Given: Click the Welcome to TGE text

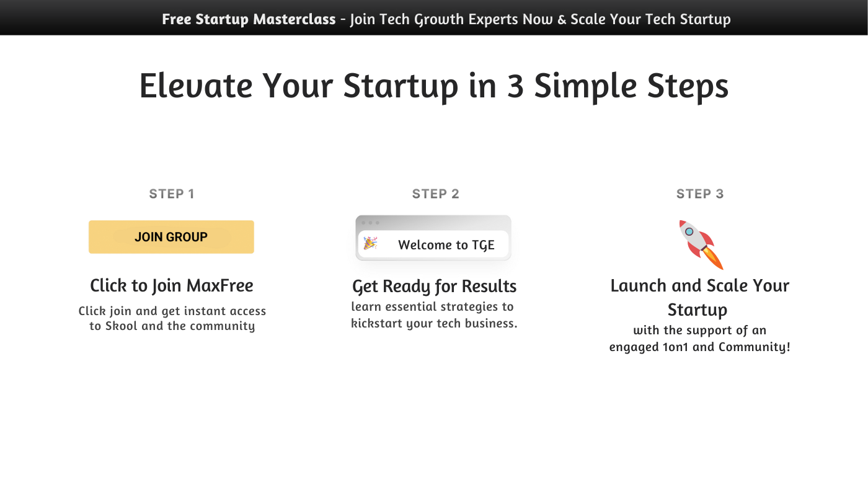Looking at the screenshot, I should (x=446, y=245).
